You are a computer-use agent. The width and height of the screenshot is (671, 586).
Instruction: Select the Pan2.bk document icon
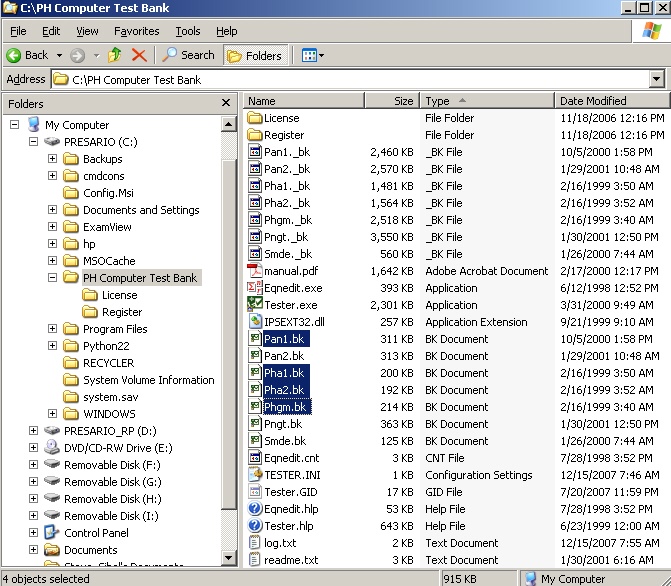pos(255,355)
